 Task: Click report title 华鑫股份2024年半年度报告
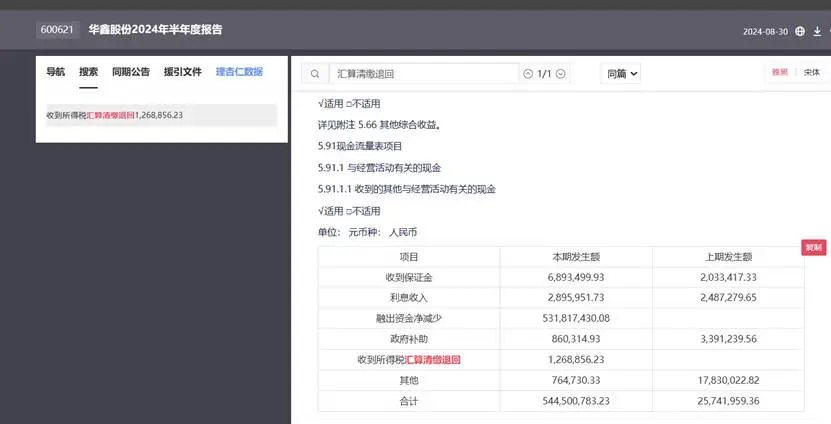[x=155, y=30]
